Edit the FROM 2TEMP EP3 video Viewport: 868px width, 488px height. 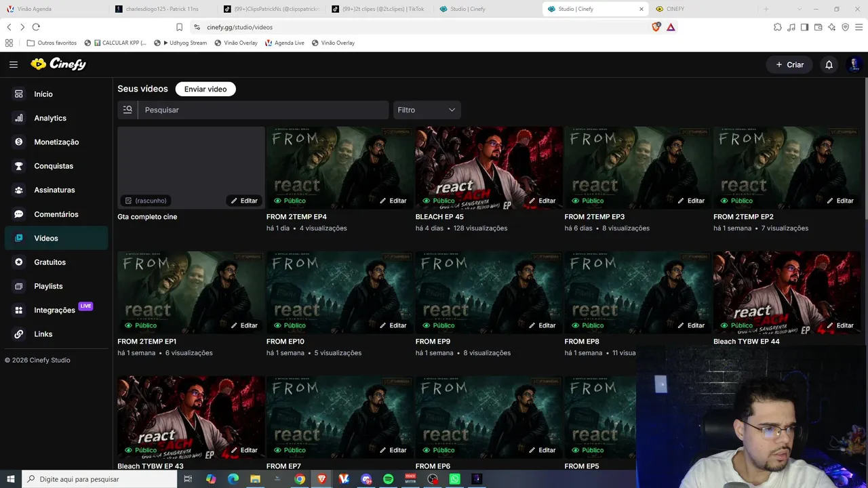tap(692, 201)
